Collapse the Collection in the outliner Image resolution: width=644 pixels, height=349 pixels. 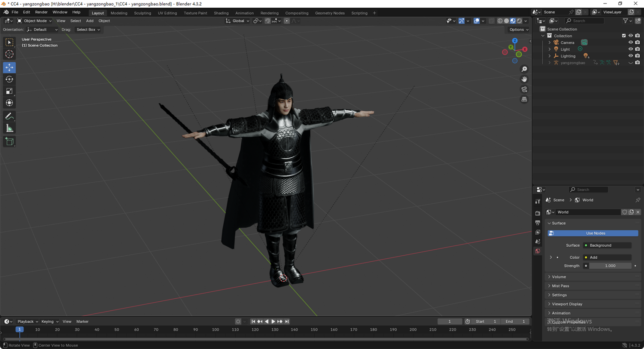[543, 36]
